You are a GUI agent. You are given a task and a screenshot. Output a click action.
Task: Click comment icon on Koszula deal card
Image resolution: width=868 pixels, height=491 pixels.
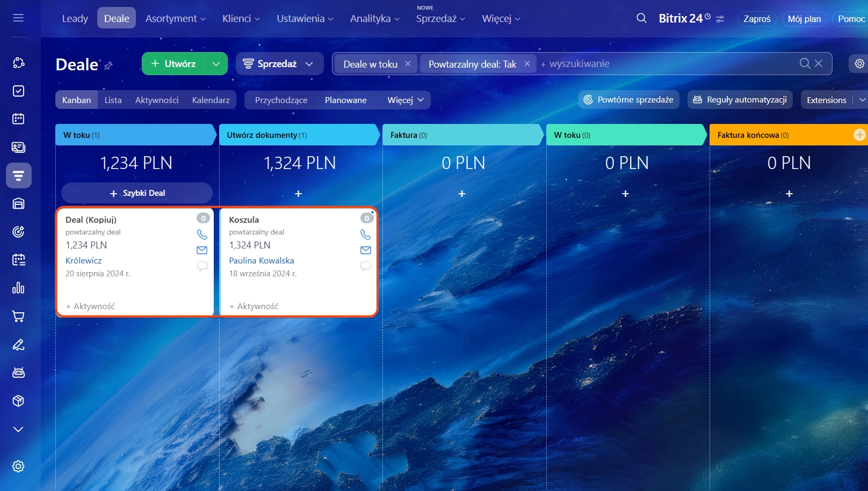click(365, 266)
